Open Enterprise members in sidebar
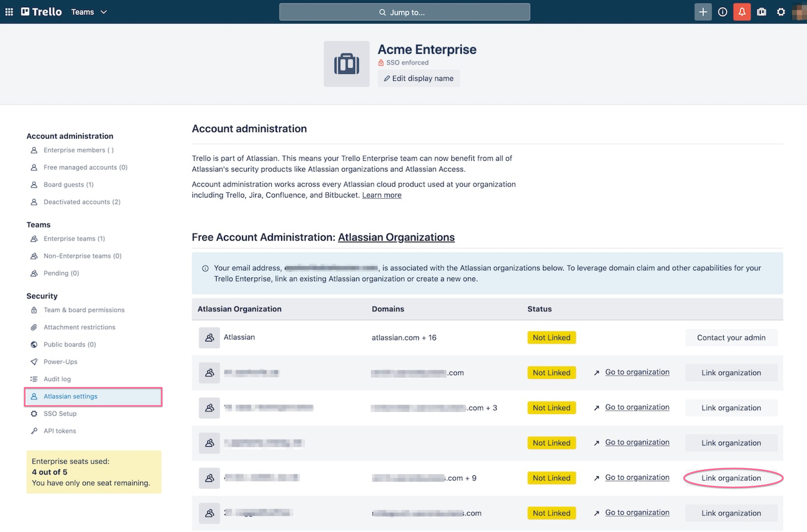The image size is (807, 532). point(78,150)
